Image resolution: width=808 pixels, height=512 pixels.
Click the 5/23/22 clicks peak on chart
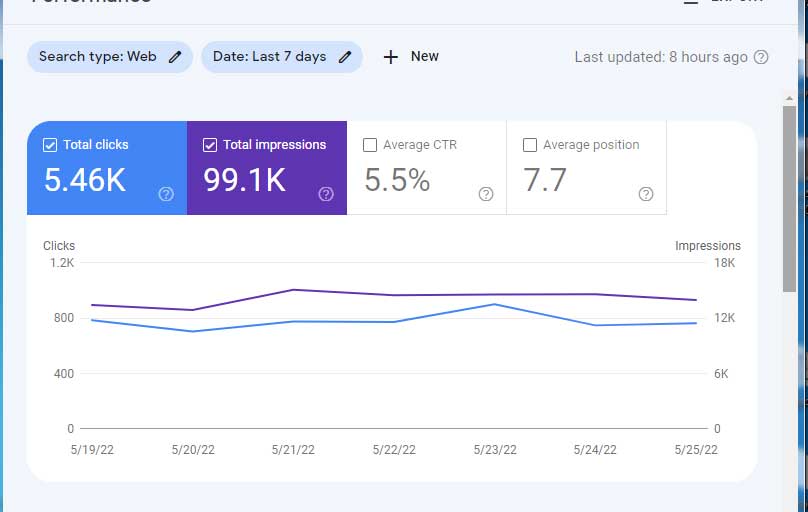(495, 304)
